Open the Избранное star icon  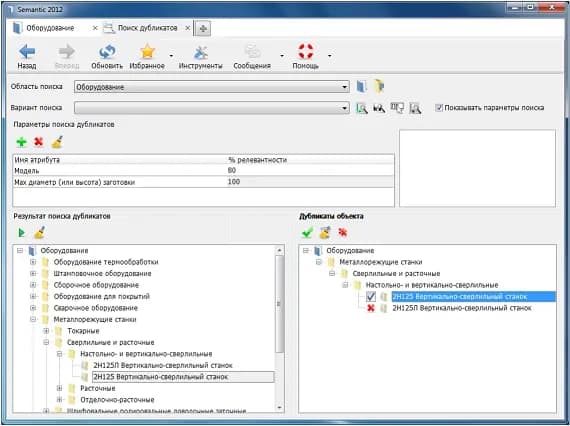[147, 52]
